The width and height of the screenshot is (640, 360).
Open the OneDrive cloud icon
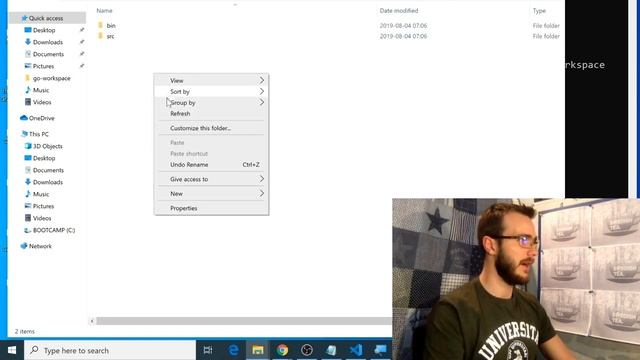tap(24, 118)
